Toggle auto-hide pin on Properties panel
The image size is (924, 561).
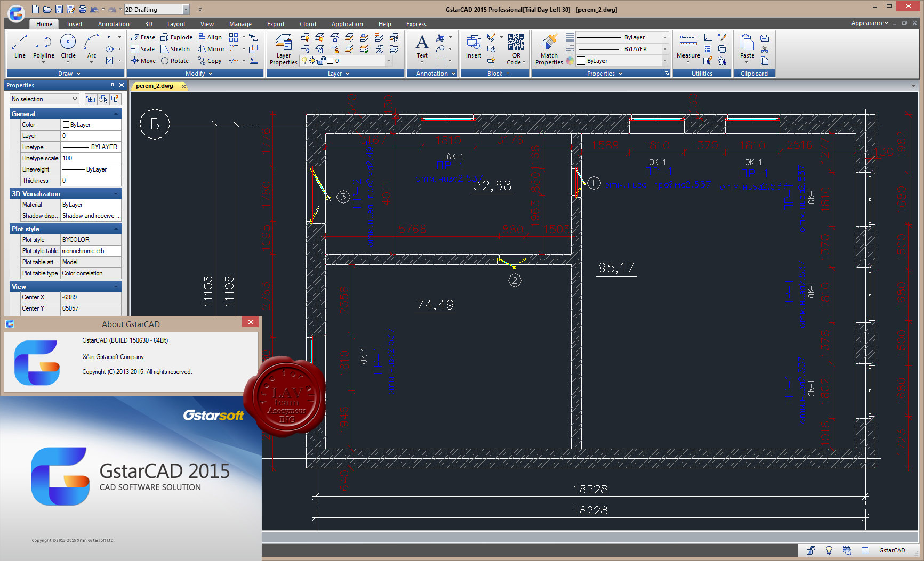point(113,85)
